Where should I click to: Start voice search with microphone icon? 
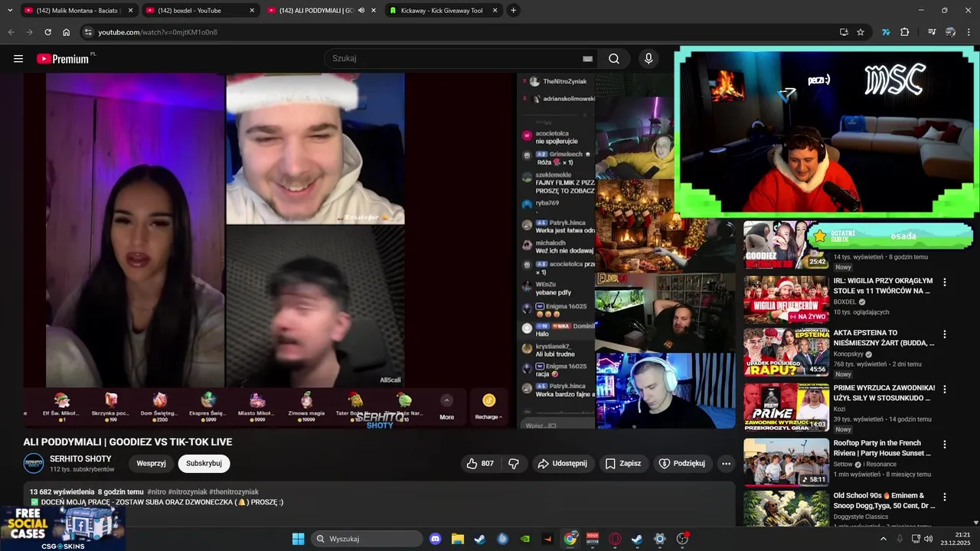tap(648, 59)
